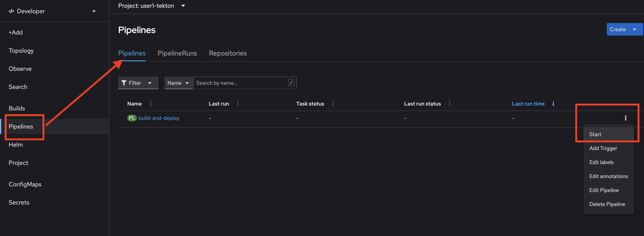Sort by Last run status icon
Screen dimensions: 644x236
[x=449, y=104]
